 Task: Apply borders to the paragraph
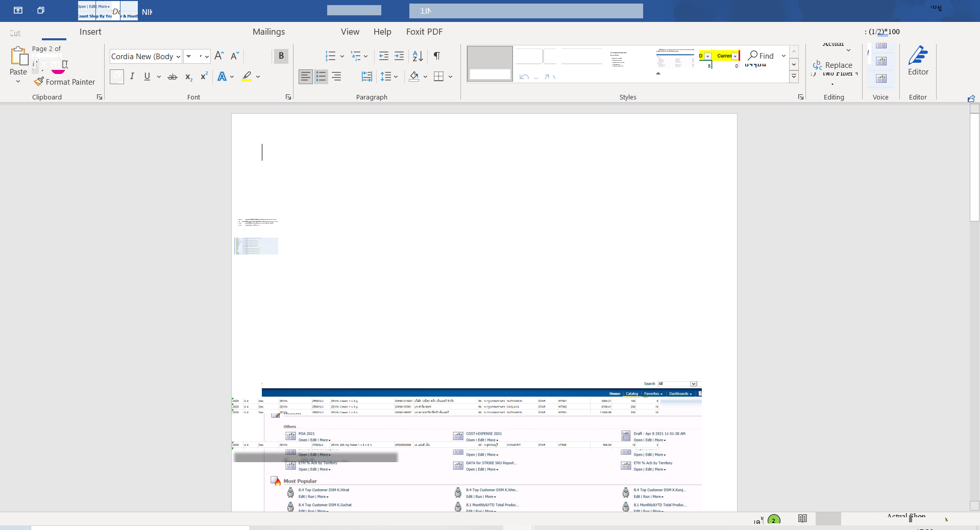(438, 77)
